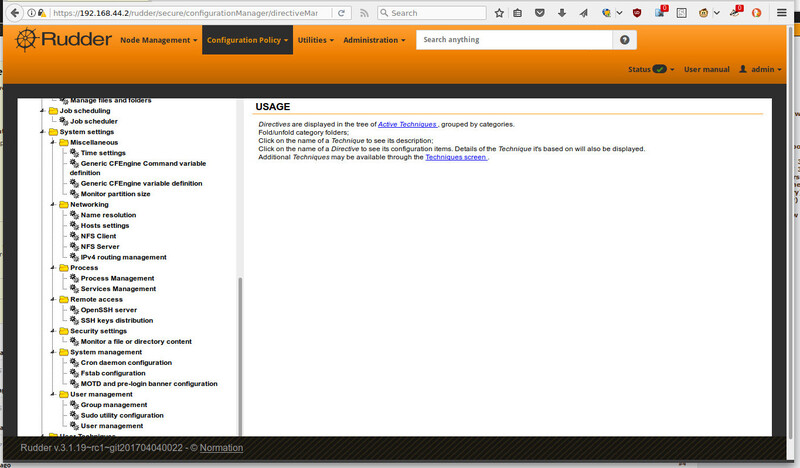Follow the Active Techniques link
800x468 pixels.
click(407, 124)
